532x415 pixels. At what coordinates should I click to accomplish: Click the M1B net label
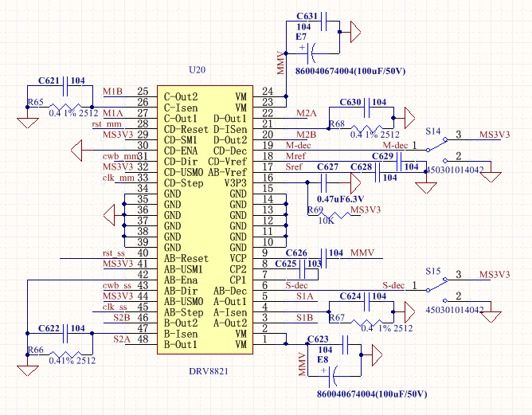pyautogui.click(x=112, y=92)
